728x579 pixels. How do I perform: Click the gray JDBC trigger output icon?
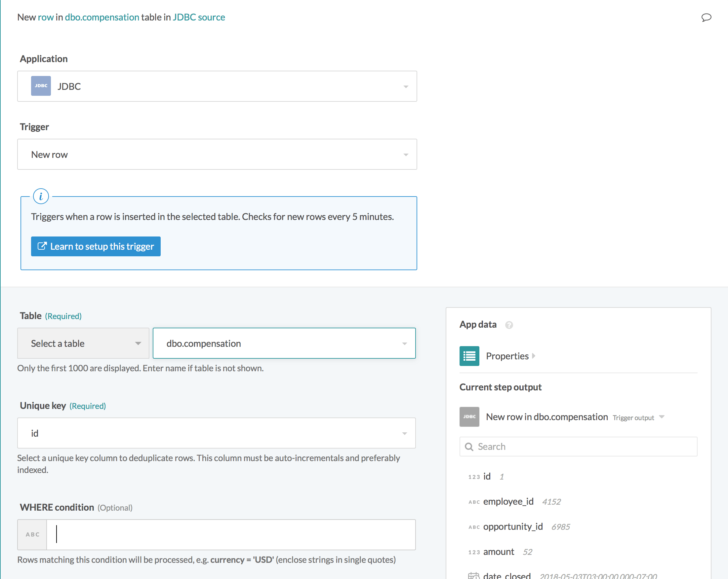[x=469, y=417]
